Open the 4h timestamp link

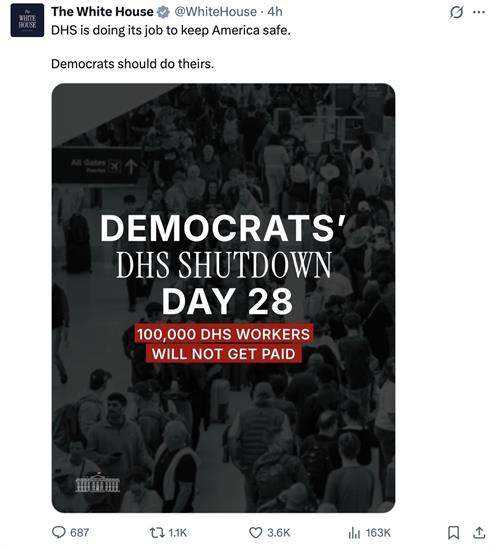click(275, 12)
